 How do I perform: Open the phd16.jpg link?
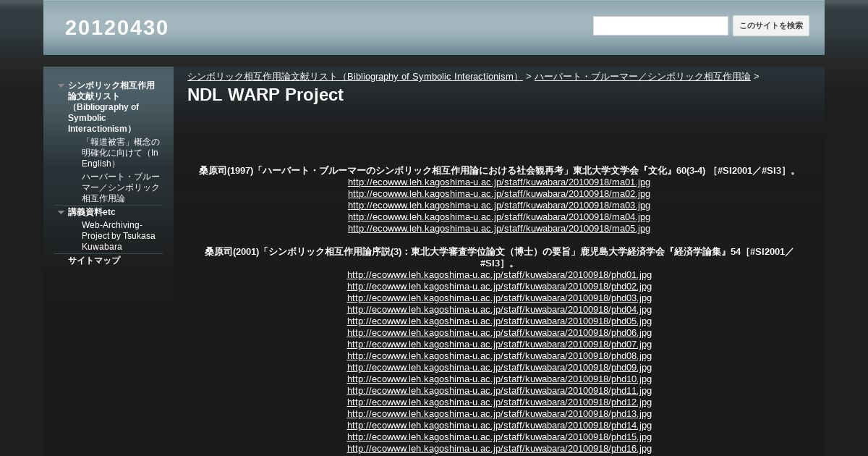pyautogui.click(x=499, y=449)
